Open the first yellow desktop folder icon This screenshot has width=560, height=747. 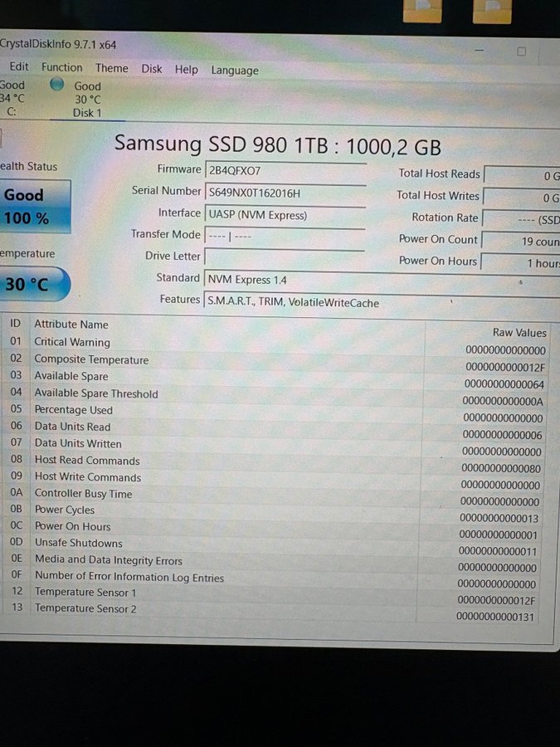coord(421,11)
